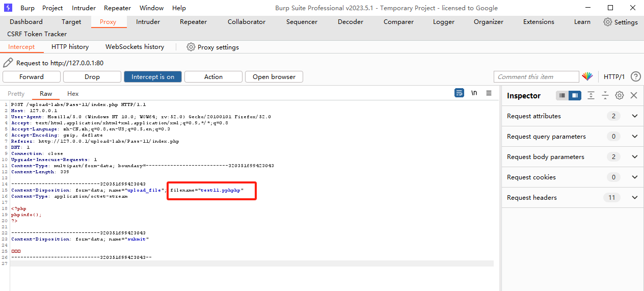This screenshot has height=291, width=644.
Task: Click the Open browser button
Action: pos(274,76)
